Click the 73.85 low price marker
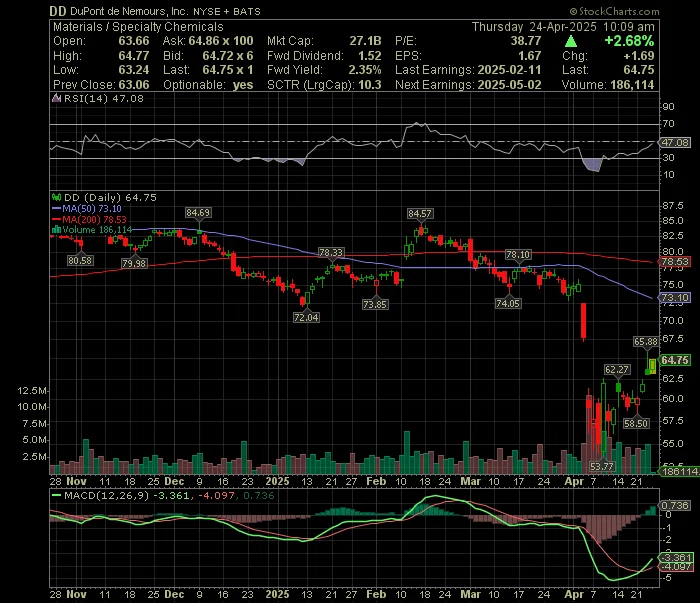This screenshot has height=603, width=700. click(x=375, y=304)
